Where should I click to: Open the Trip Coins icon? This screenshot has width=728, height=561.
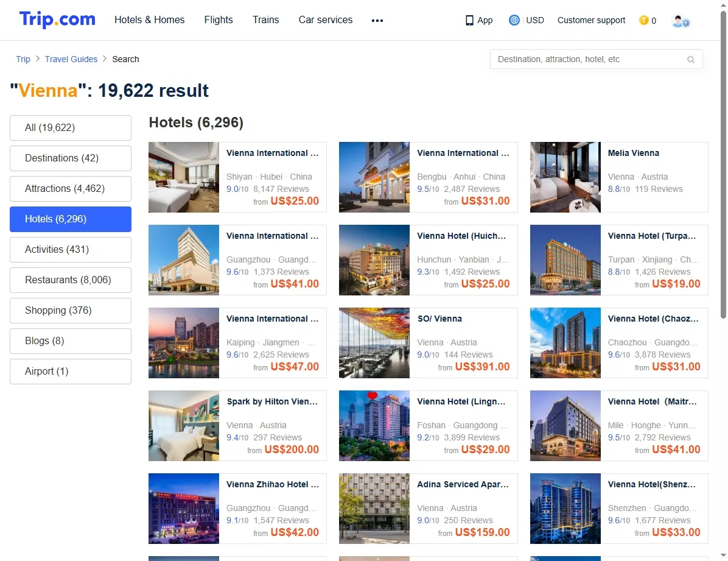643,21
